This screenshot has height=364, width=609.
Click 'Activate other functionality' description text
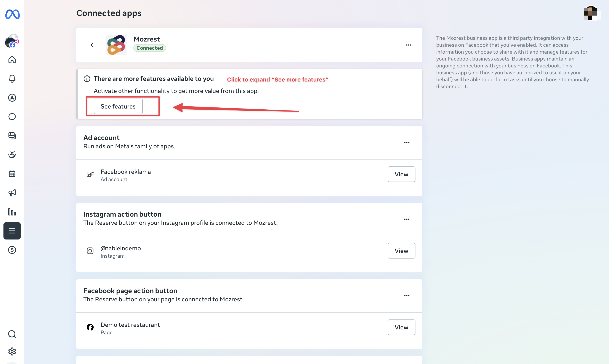[176, 91]
